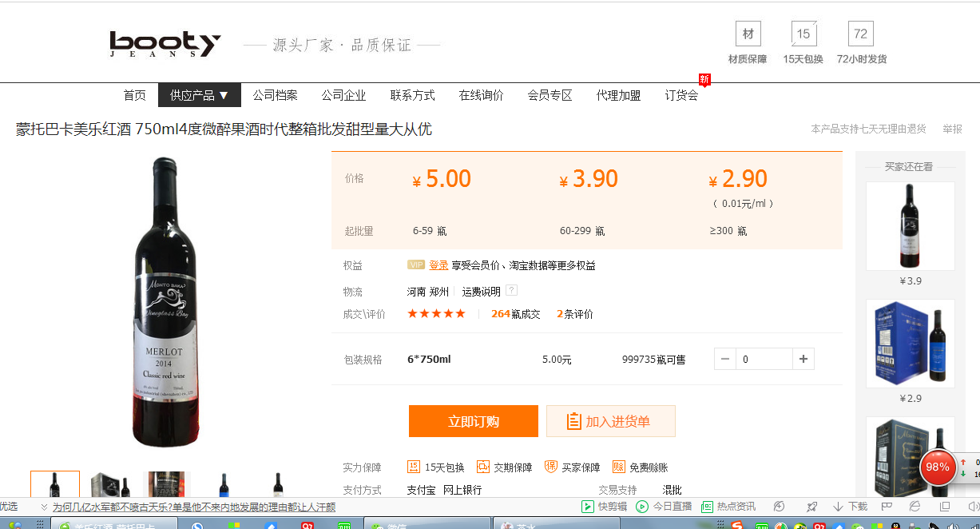This screenshot has width=980, height=529.
Task: Click the 2条评价 link
Action: click(x=575, y=314)
